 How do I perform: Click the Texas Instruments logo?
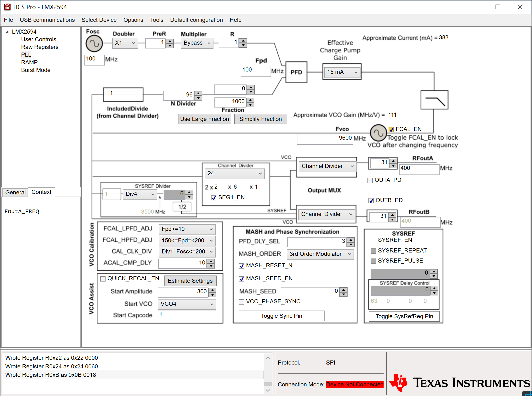click(x=459, y=383)
